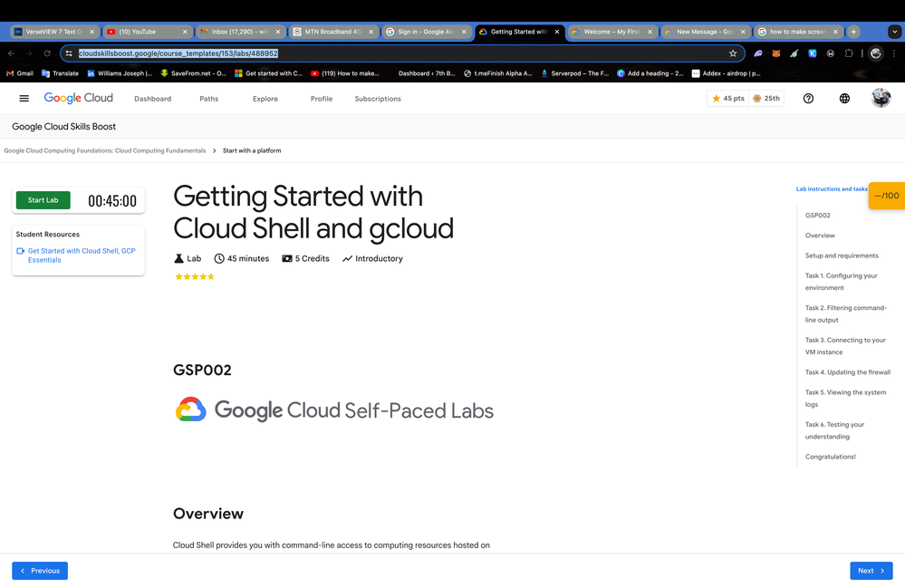This screenshot has width=905, height=588.
Task: Jump to Task 2. Filtering command-line output
Action: tap(845, 313)
